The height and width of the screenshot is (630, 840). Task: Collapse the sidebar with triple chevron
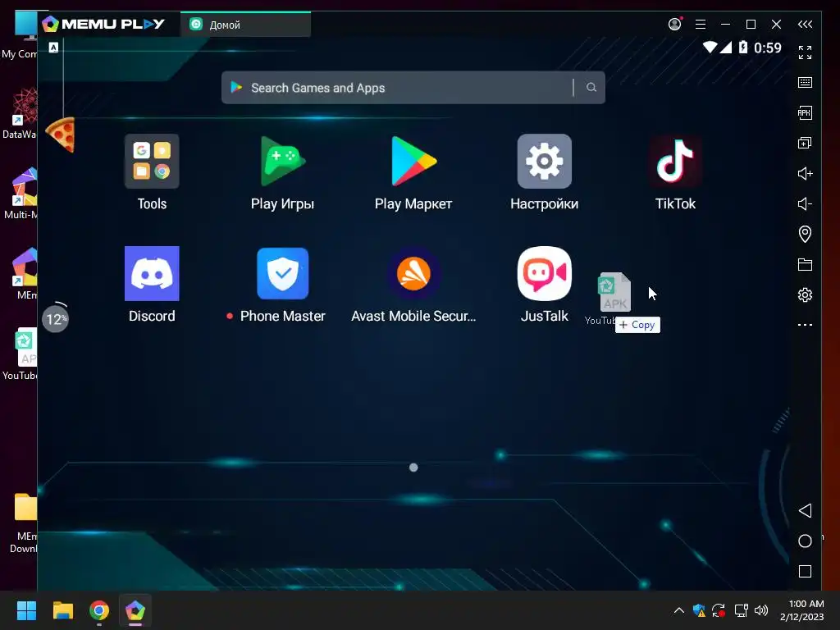805,24
